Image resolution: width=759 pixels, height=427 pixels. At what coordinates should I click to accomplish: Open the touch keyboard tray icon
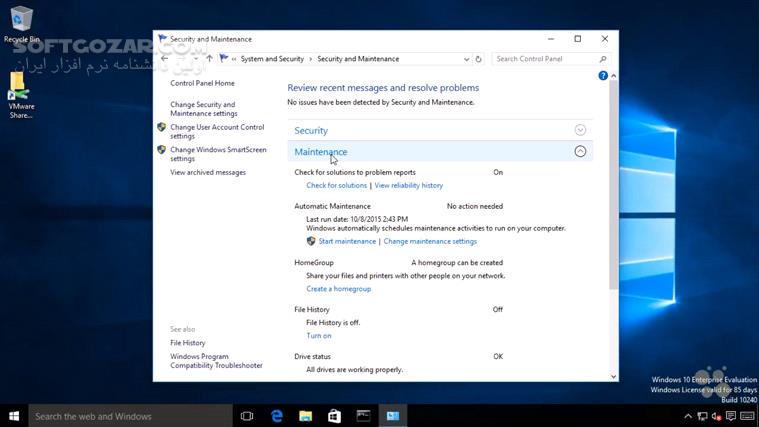(747, 416)
